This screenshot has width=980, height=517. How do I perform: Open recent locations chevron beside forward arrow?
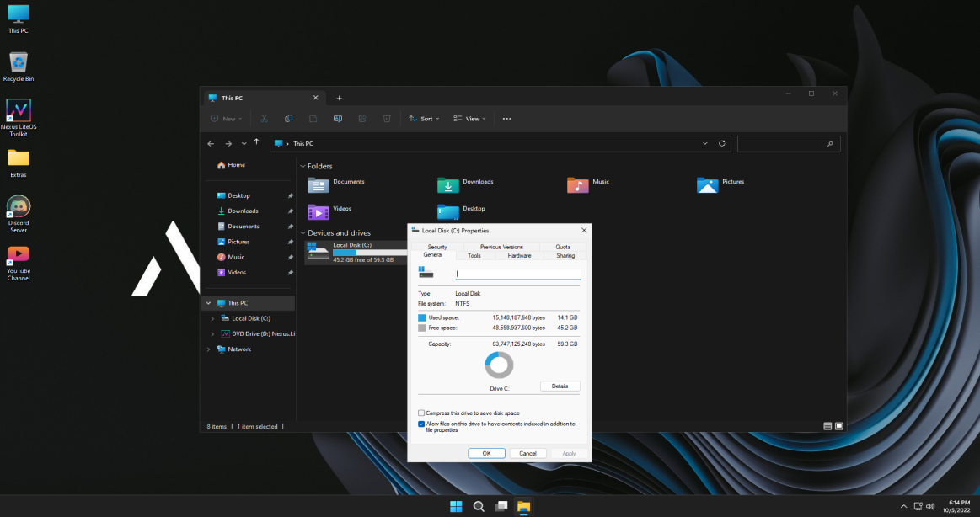pos(244,144)
